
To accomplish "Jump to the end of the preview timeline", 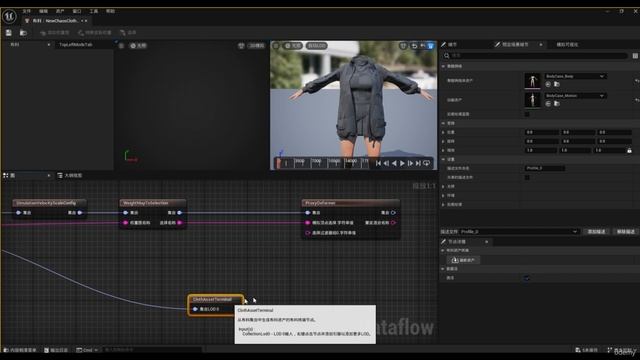I will coord(418,163).
